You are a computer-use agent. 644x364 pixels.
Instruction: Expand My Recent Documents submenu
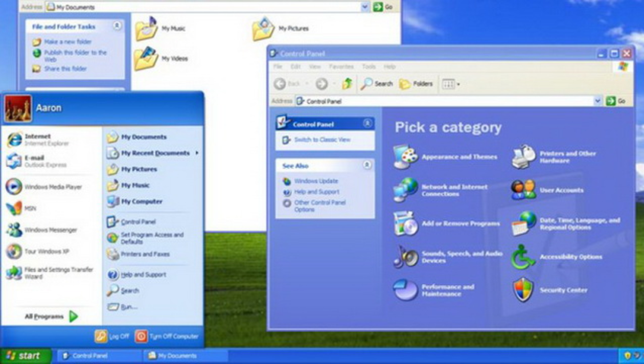click(197, 153)
